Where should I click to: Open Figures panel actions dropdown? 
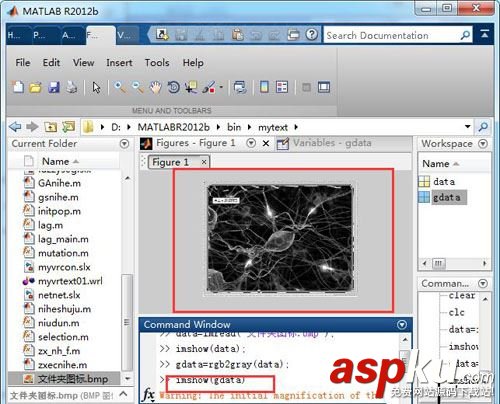click(251, 143)
